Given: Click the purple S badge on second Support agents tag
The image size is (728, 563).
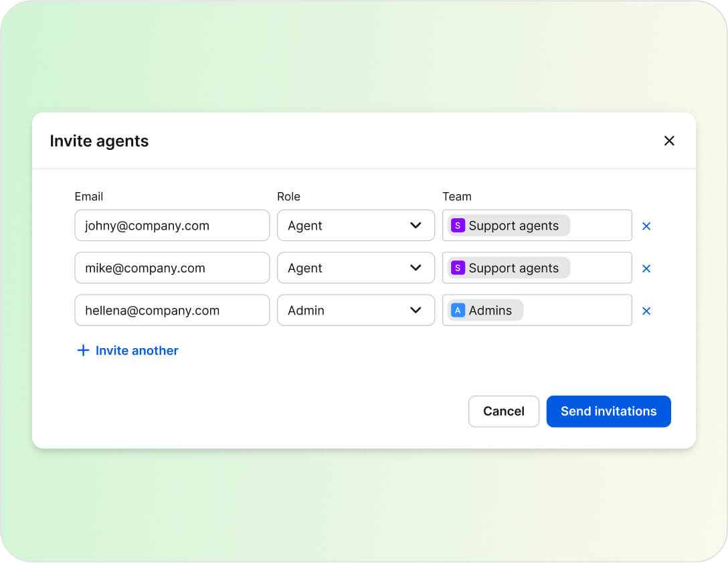Looking at the screenshot, I should pyautogui.click(x=458, y=268).
